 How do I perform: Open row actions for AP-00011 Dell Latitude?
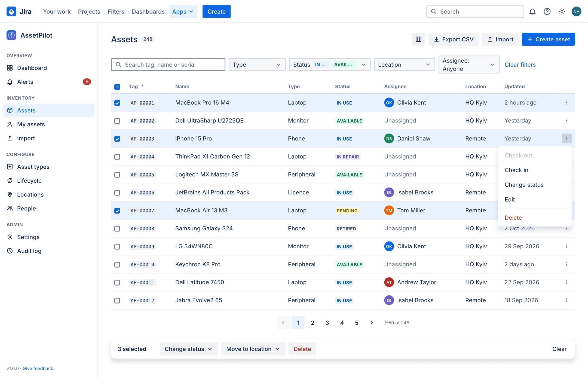566,282
